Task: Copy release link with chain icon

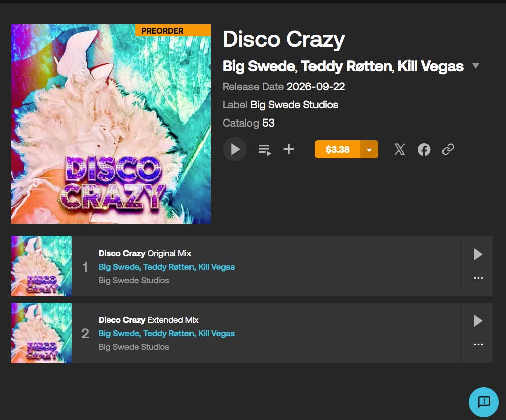Action: [x=448, y=149]
